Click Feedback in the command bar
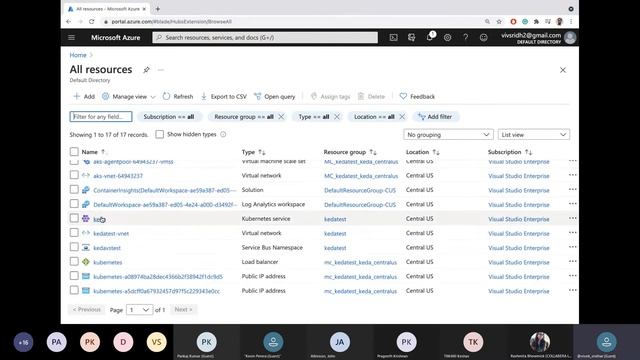Screen dimensions: 640x360 [417, 97]
